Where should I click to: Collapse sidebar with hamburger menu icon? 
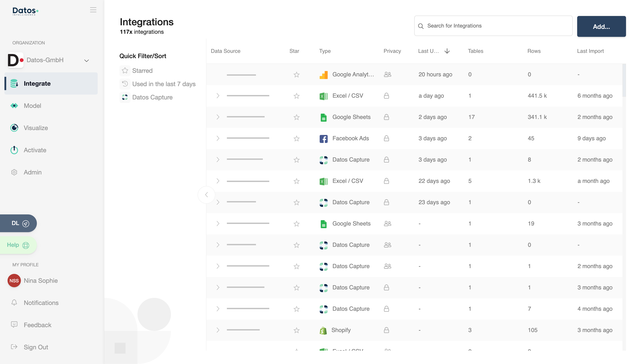click(93, 10)
